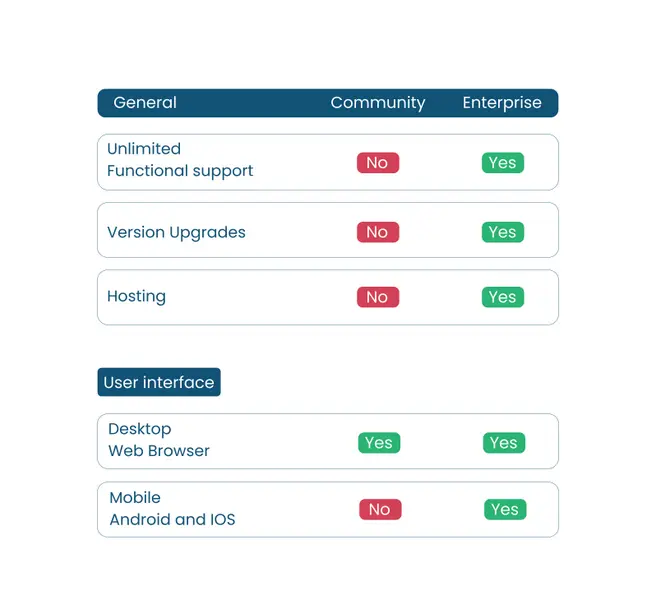Click Enterprise's Yes badge for Unlimited Functional support
Viewport: 656px width, 603px height.
[x=502, y=163]
